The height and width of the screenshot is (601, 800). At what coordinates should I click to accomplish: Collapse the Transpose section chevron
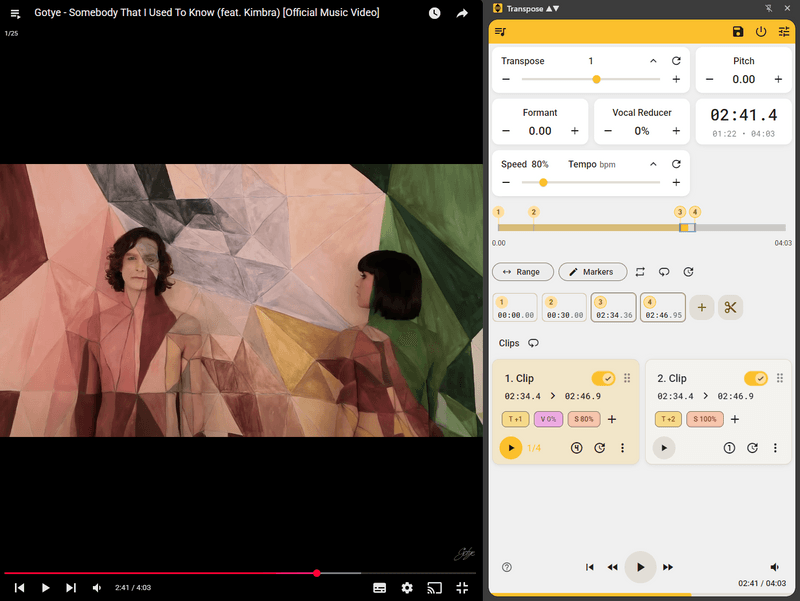653,61
